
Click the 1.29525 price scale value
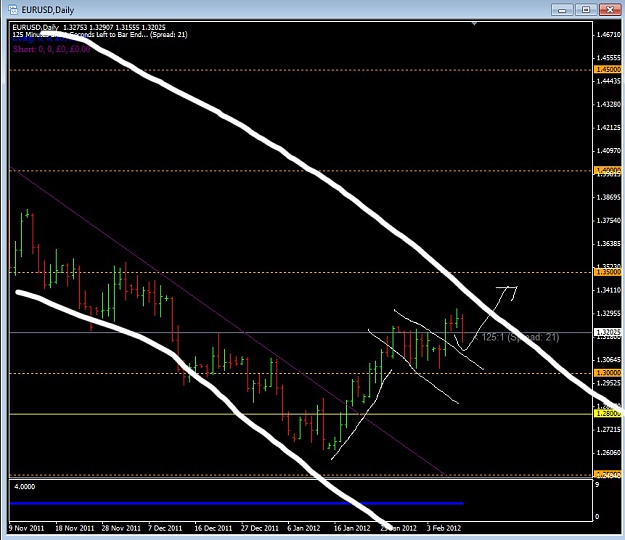[x=608, y=383]
